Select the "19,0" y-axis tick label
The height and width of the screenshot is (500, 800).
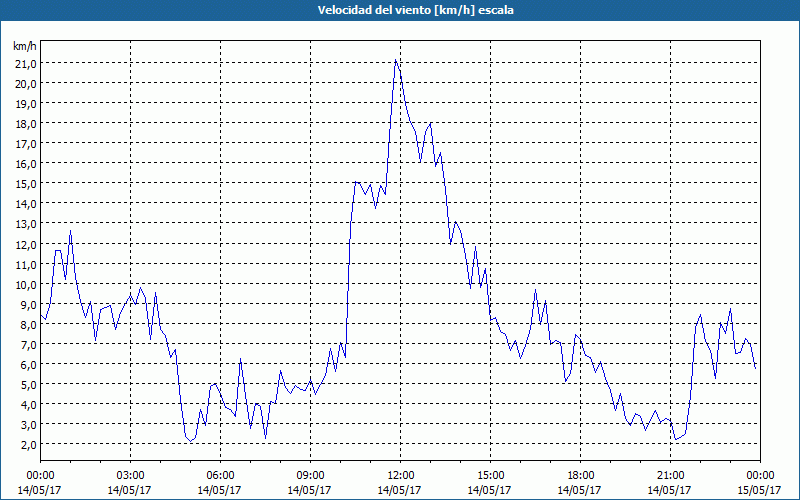(x=27, y=104)
